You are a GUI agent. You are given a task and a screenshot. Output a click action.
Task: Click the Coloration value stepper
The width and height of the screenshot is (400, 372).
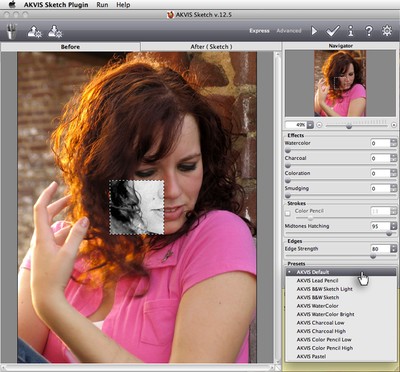[x=394, y=173]
